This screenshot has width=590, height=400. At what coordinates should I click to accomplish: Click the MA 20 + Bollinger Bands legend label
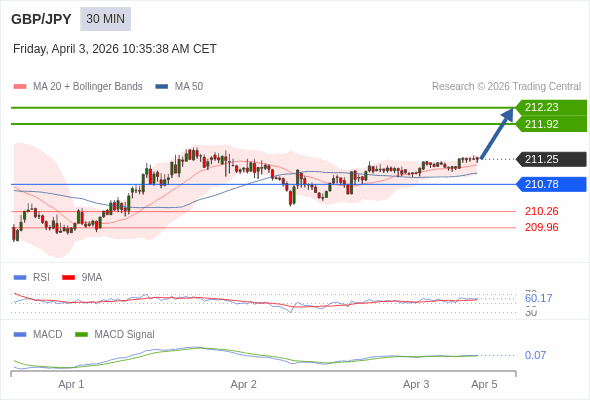coord(88,87)
